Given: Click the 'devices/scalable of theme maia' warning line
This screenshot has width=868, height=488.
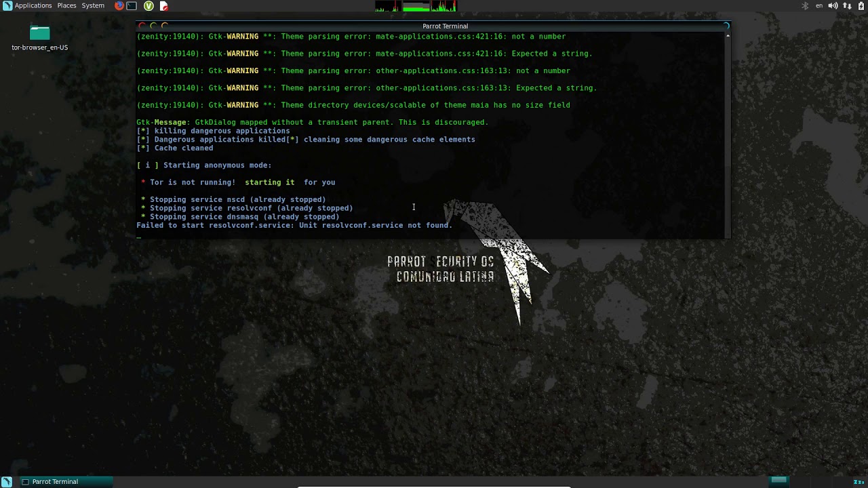Looking at the screenshot, I should point(353,105).
